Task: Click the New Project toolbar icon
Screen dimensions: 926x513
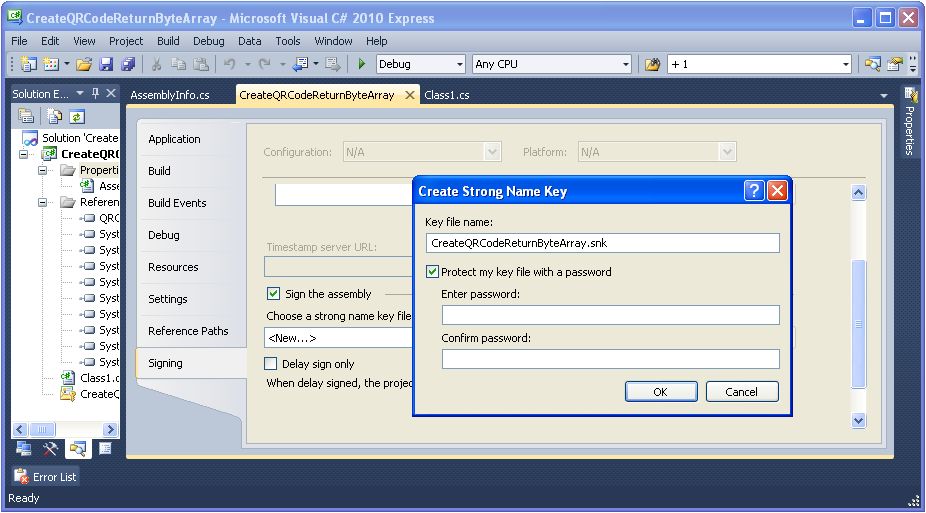Action: point(28,64)
